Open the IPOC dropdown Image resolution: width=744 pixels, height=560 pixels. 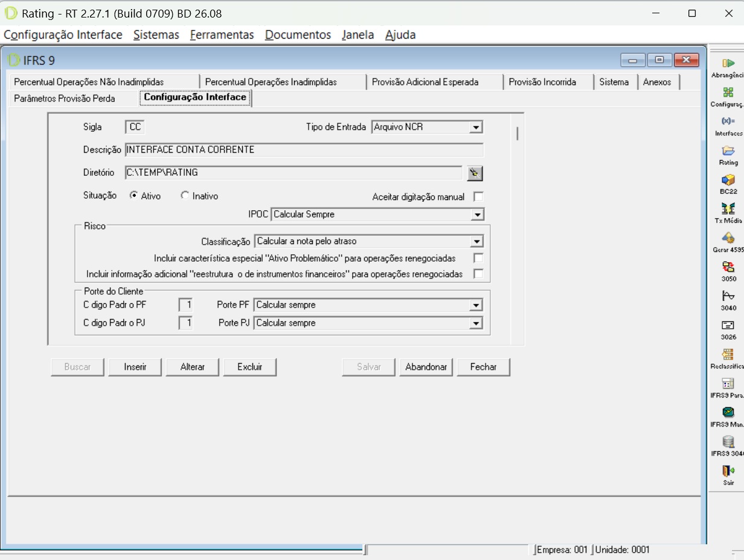478,214
